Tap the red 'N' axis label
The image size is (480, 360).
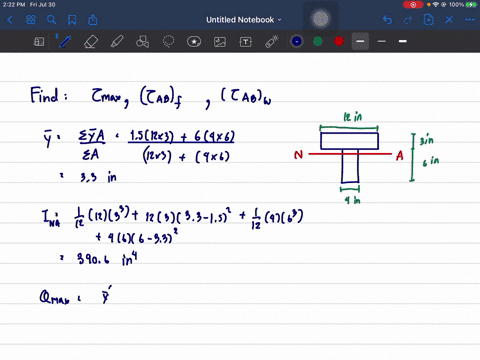tap(299, 155)
